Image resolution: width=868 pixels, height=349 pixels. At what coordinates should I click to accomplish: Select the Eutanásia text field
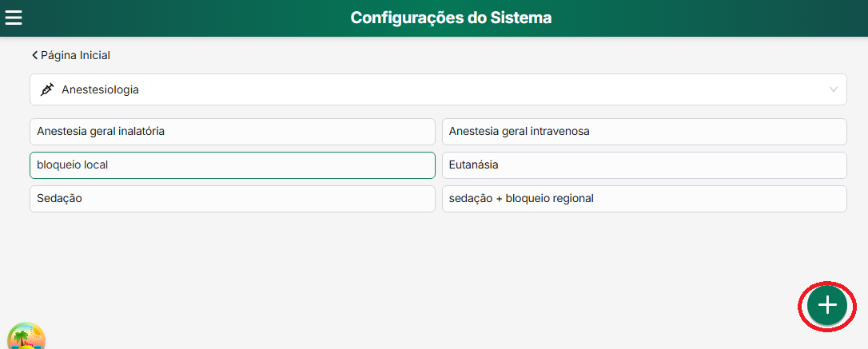(x=643, y=165)
